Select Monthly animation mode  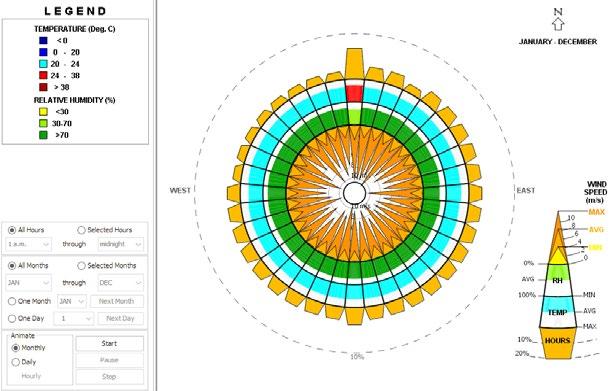coord(16,348)
